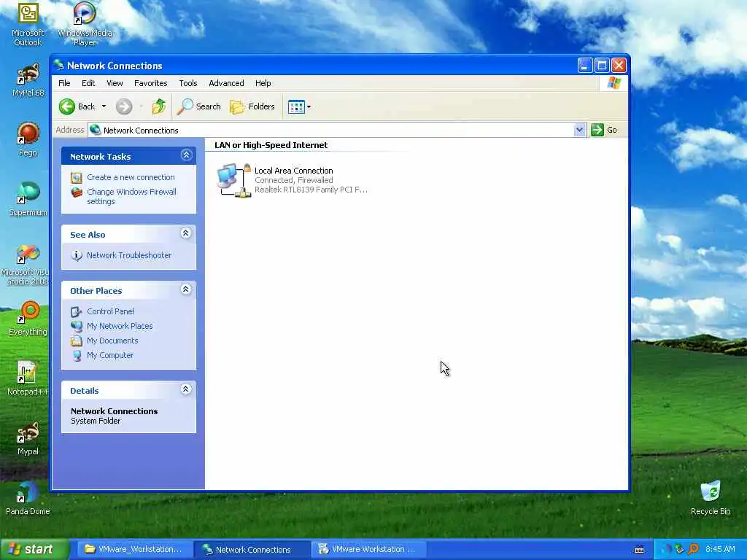
Task: Select the Local Area Connection icon
Action: pos(234,181)
